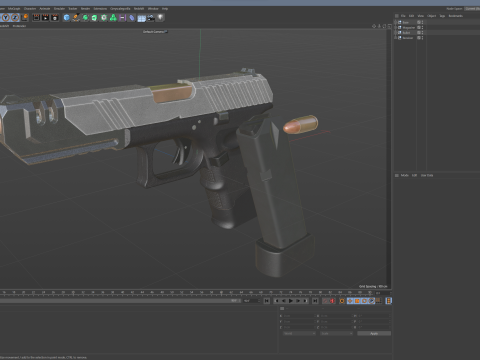Play the animation forwards
Image resolution: width=480 pixels, height=360 pixels.
291,301
